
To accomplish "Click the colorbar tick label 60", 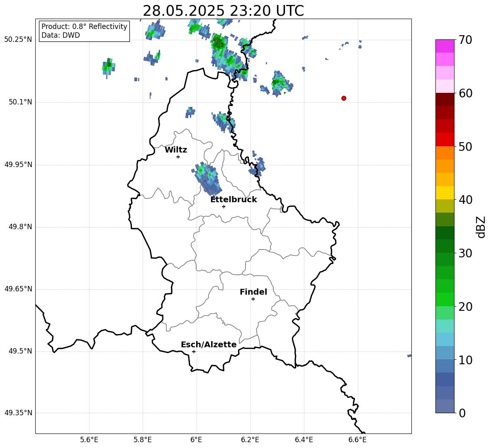I will tap(466, 93).
